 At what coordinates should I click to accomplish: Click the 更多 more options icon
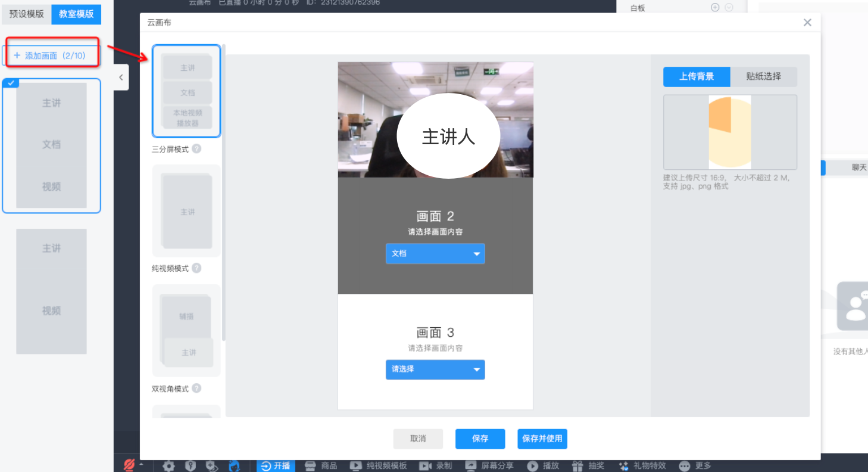tap(685, 466)
